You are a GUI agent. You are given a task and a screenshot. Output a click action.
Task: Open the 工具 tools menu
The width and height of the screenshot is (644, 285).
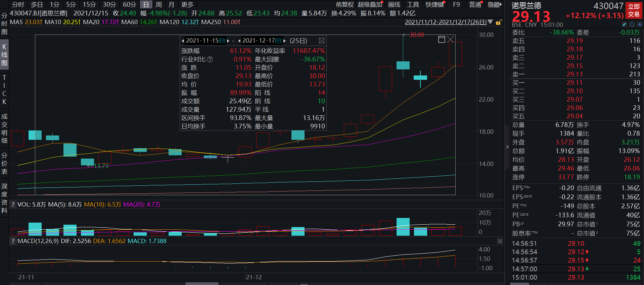(x=413, y=4)
